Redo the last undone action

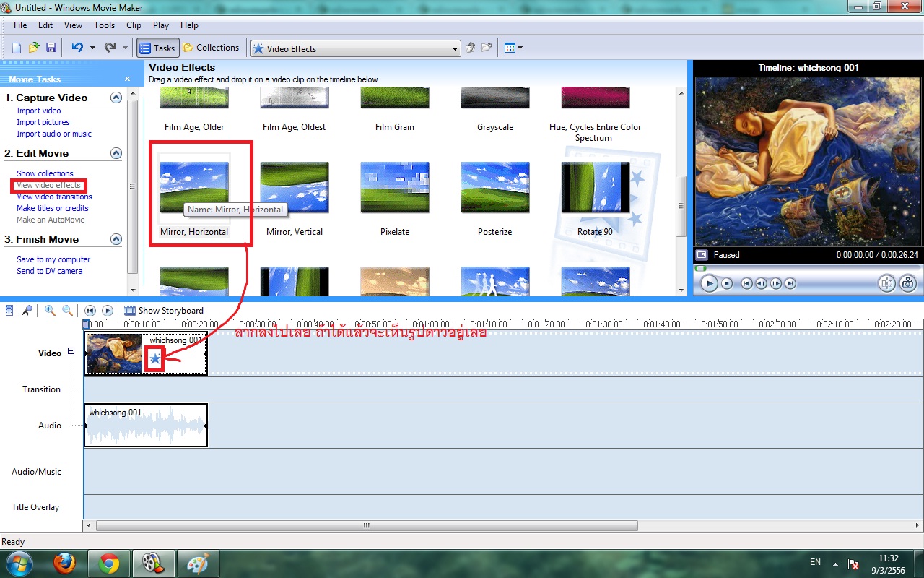[110, 48]
